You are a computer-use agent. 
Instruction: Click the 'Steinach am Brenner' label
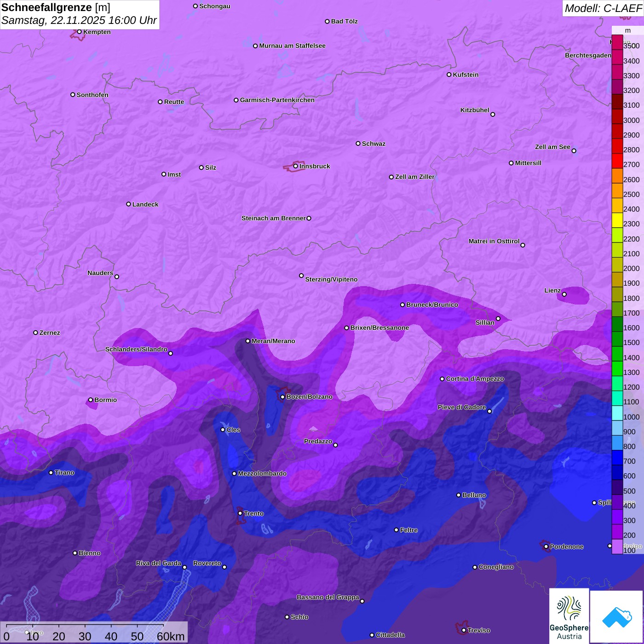coord(274,218)
